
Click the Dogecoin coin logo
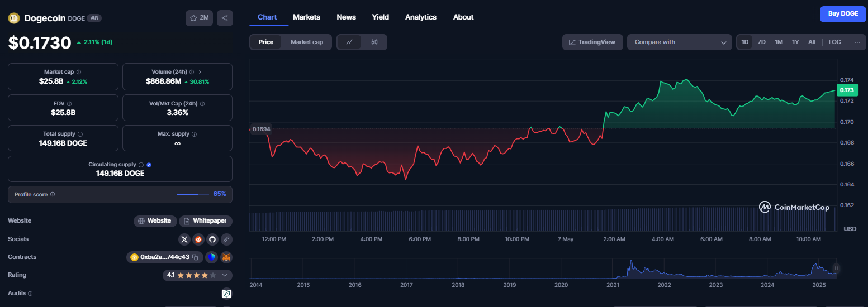[13, 18]
